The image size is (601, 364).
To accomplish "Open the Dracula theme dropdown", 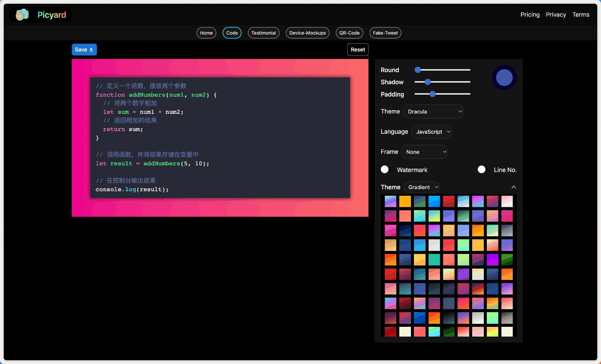I will 433,112.
